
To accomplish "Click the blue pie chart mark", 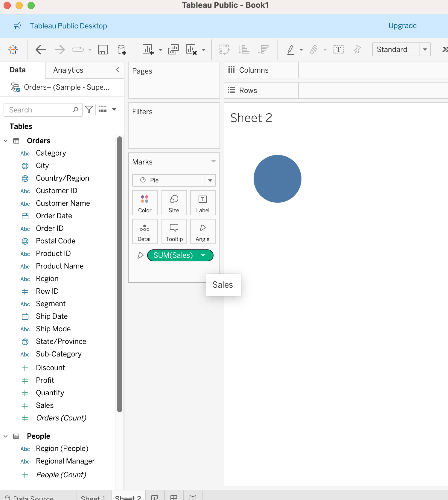I will tap(278, 179).
